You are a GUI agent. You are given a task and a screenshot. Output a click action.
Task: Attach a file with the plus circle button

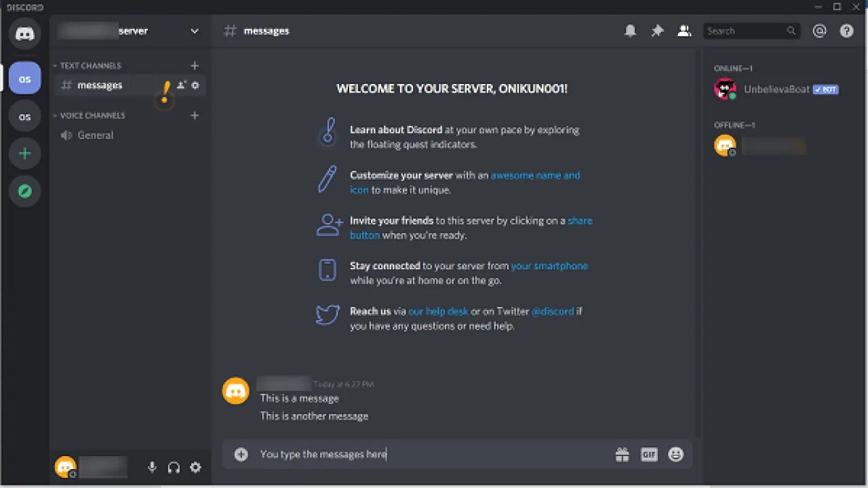coord(241,455)
